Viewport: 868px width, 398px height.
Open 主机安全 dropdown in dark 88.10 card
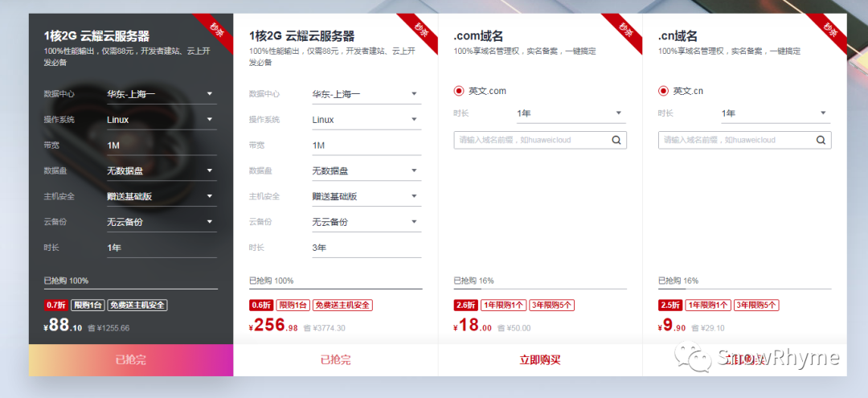tap(162, 196)
